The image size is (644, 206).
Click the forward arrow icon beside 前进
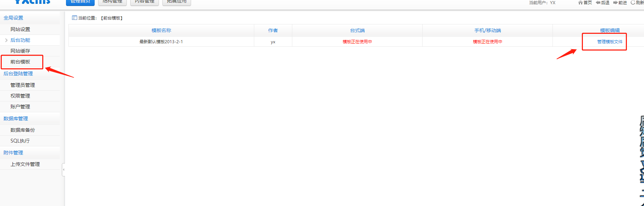pos(615,2)
